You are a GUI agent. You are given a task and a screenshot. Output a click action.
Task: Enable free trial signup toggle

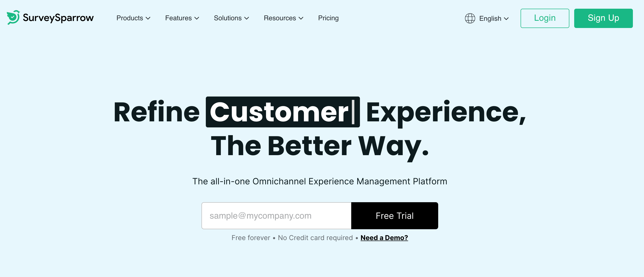pos(395,215)
